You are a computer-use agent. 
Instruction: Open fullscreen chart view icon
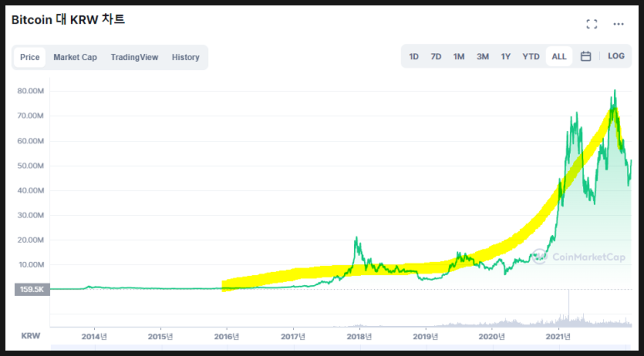(x=592, y=24)
